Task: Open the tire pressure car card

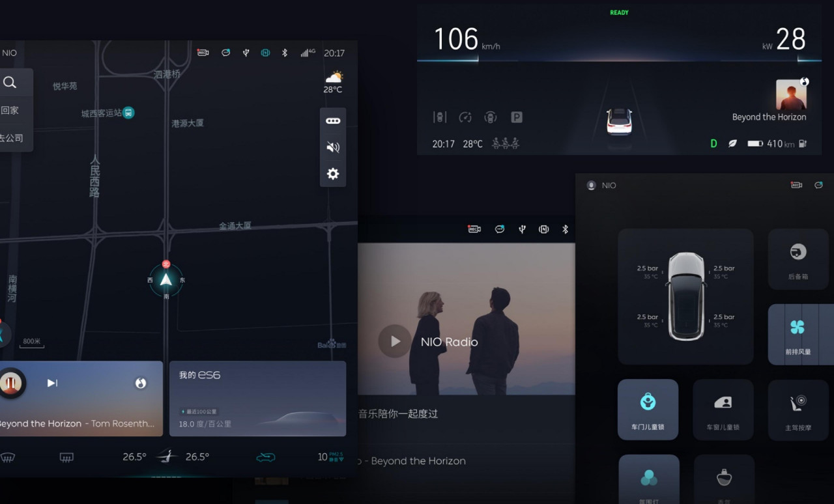Action: click(685, 296)
